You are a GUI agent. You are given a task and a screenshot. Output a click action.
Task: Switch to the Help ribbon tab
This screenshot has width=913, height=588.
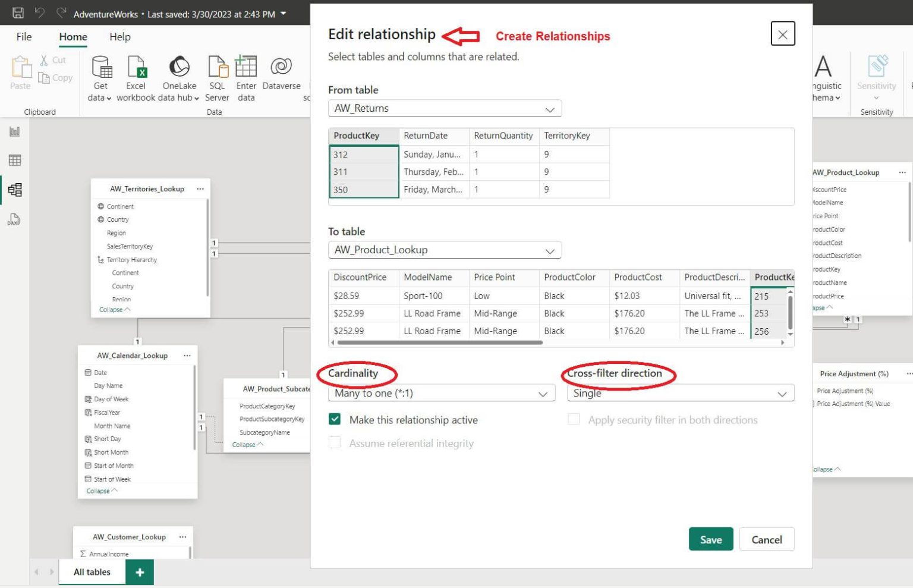tap(120, 36)
